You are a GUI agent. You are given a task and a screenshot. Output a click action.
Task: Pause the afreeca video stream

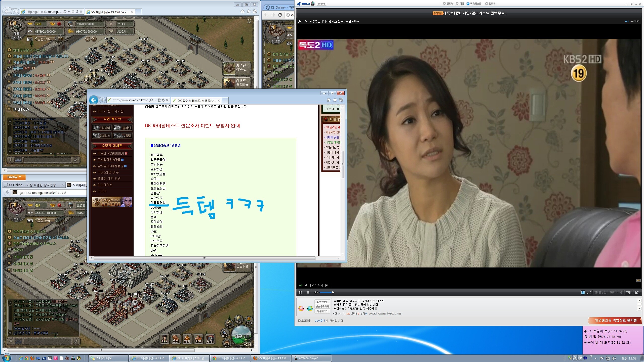300,292
